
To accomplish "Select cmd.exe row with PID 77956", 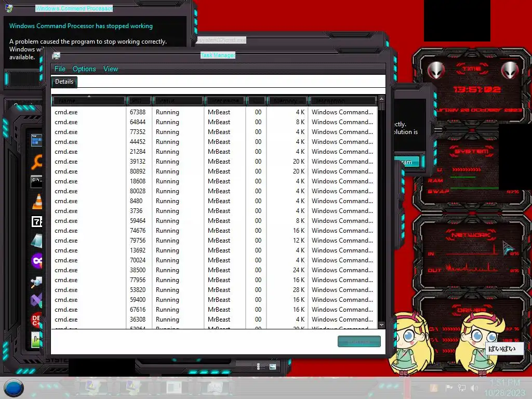I will (x=215, y=280).
